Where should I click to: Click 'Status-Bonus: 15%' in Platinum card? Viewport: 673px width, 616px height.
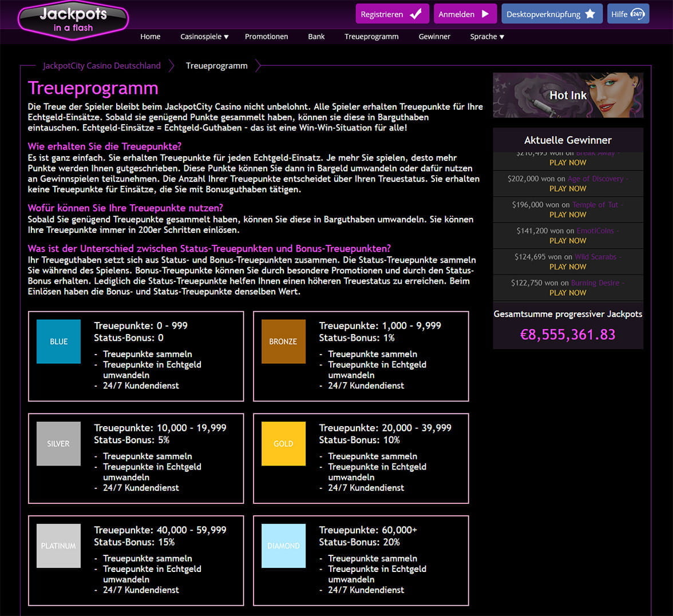134,542
